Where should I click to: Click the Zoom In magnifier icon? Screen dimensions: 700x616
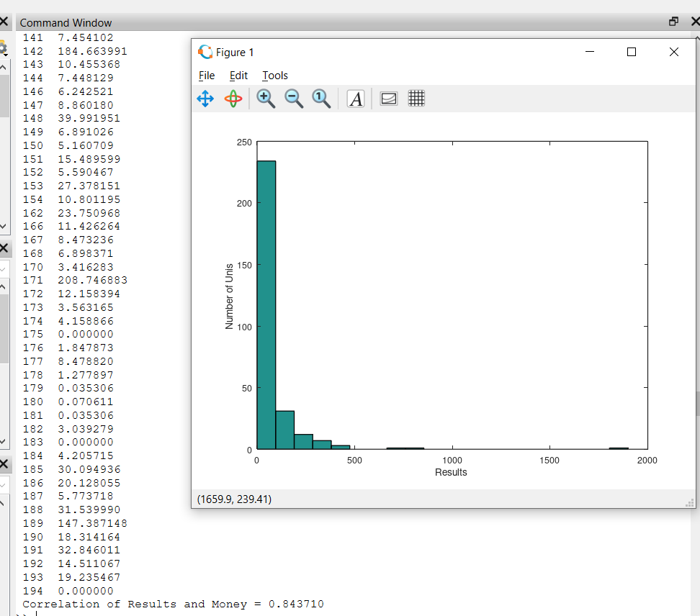point(266,99)
